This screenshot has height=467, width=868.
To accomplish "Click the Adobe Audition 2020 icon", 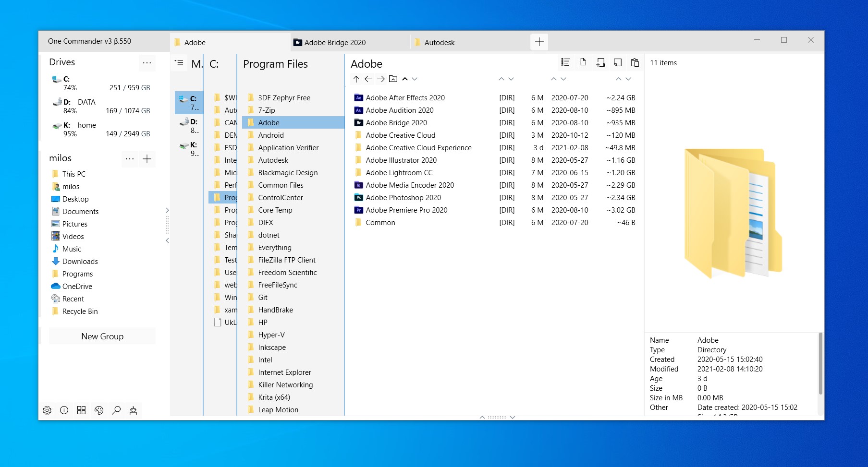I will coord(358,110).
